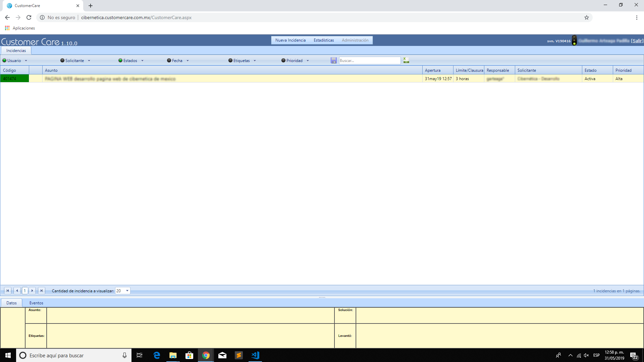The width and height of the screenshot is (644, 362).
Task: Toggle the Etiquetas filter indicator
Action: (x=230, y=61)
